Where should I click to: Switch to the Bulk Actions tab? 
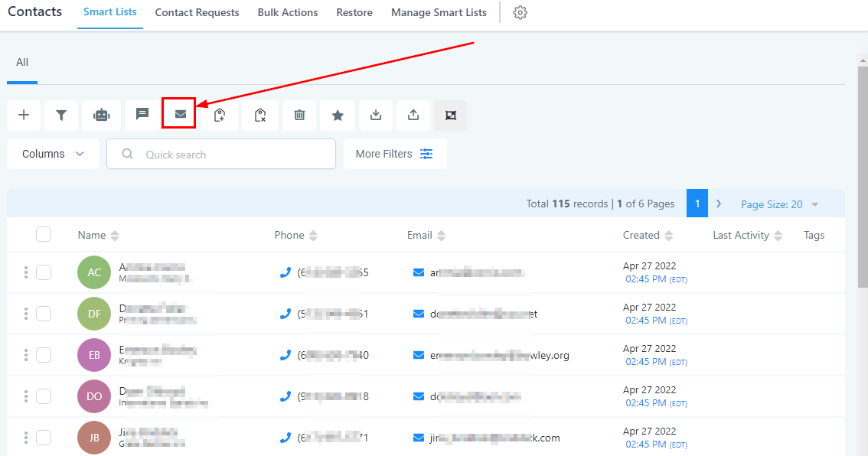[288, 13]
